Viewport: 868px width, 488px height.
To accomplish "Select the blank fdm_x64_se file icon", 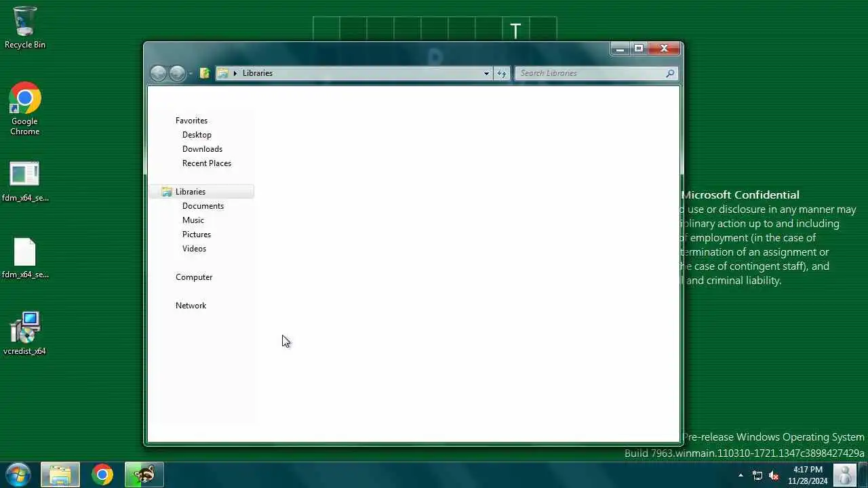I will pos(25,259).
